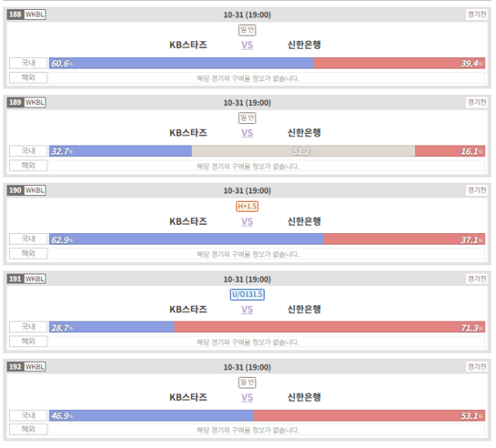Select the 국내 tab for match 188
The height and width of the screenshot is (448, 496).
pyautogui.click(x=28, y=63)
